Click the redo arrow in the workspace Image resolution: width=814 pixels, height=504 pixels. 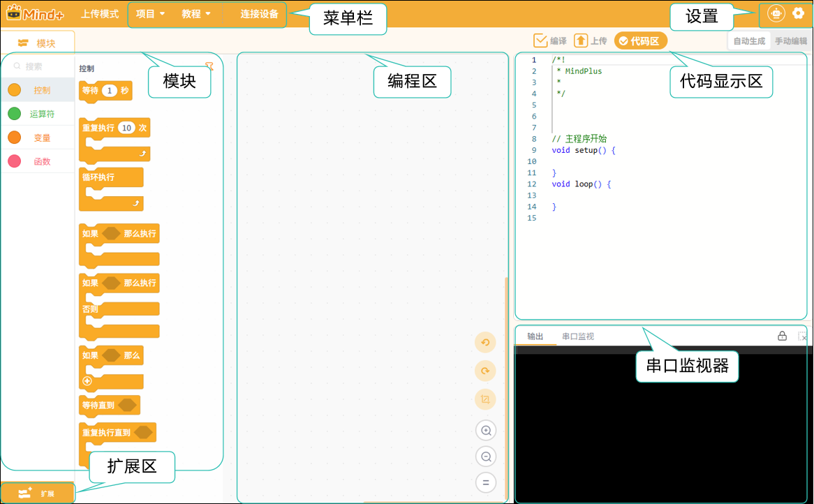coord(485,371)
